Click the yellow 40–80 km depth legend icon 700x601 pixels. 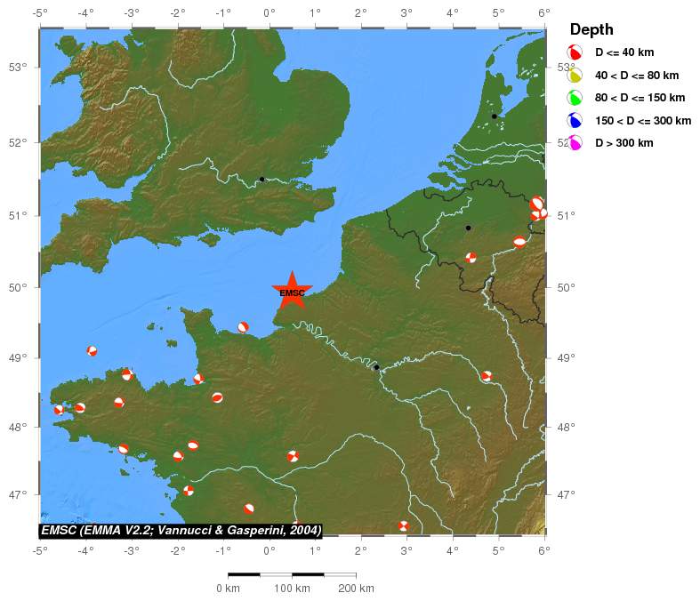[x=575, y=76]
